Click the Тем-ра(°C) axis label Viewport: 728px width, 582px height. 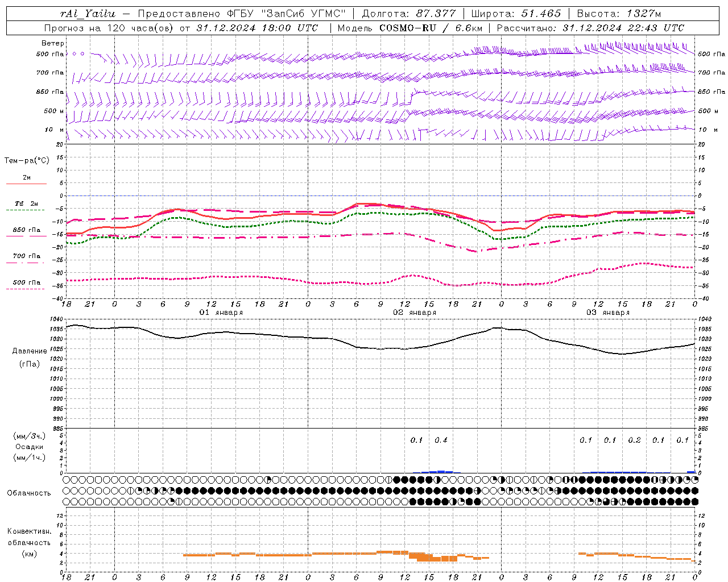[27, 161]
